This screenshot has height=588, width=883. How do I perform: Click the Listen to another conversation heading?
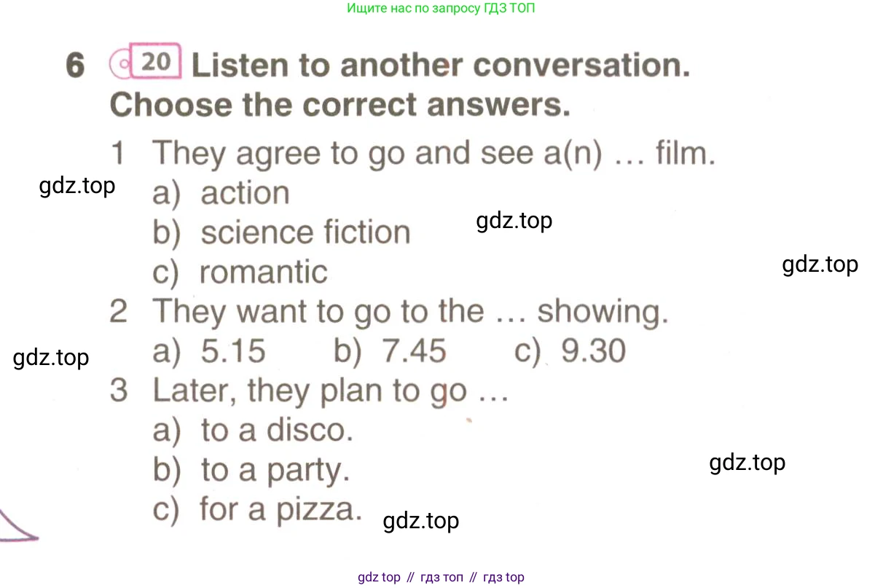point(441,66)
